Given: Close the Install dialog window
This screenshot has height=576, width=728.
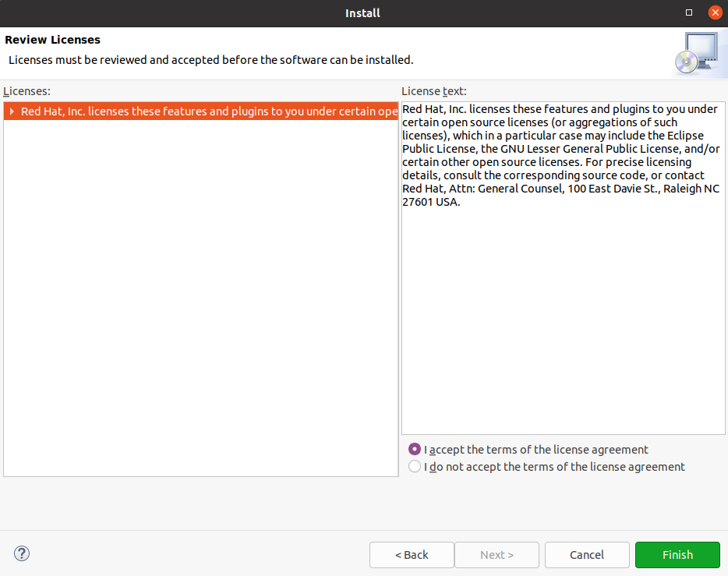Looking at the screenshot, I should [715, 12].
